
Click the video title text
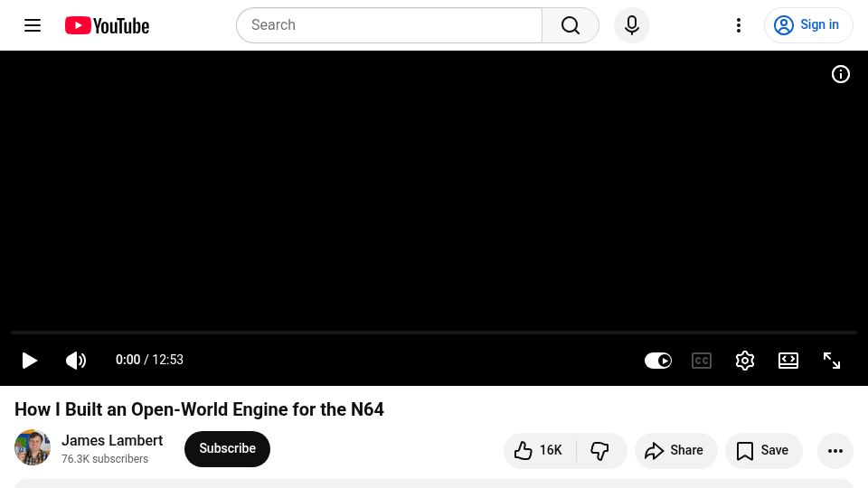click(199, 409)
